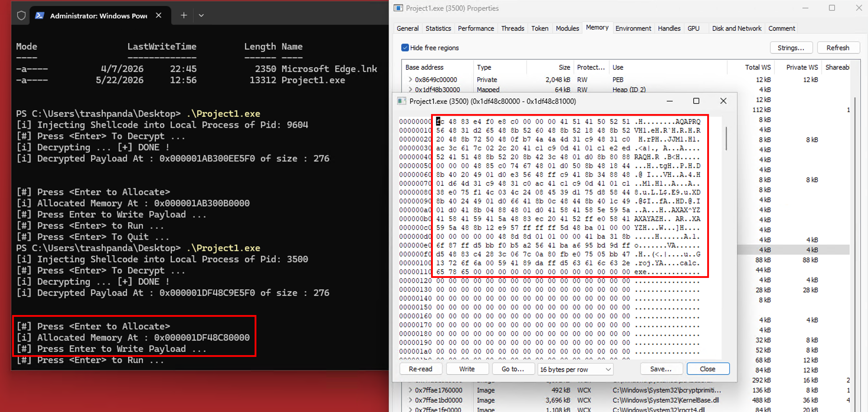Click the Project1.exe Properties window icon

[398, 8]
